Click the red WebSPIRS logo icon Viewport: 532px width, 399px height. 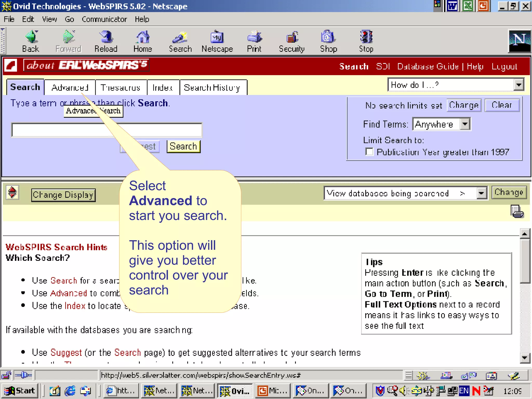pos(11,65)
